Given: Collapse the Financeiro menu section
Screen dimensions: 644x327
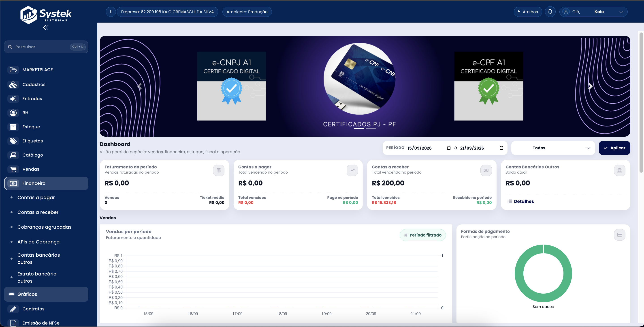Looking at the screenshot, I should pos(46,183).
